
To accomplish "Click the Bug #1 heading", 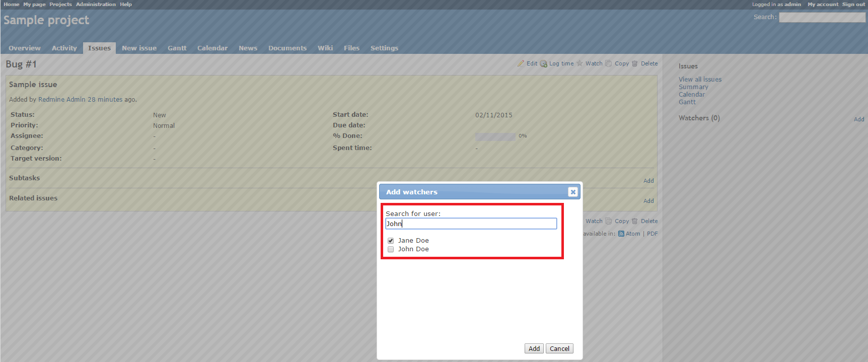I will (21, 64).
